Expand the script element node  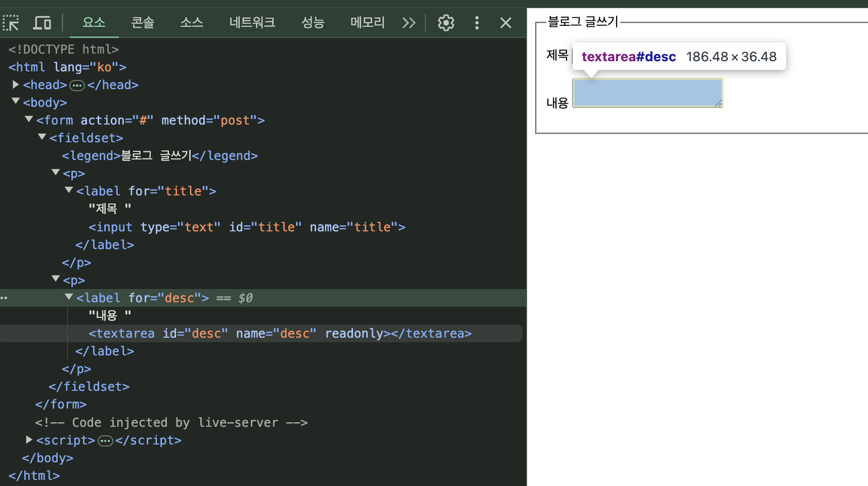click(x=29, y=440)
